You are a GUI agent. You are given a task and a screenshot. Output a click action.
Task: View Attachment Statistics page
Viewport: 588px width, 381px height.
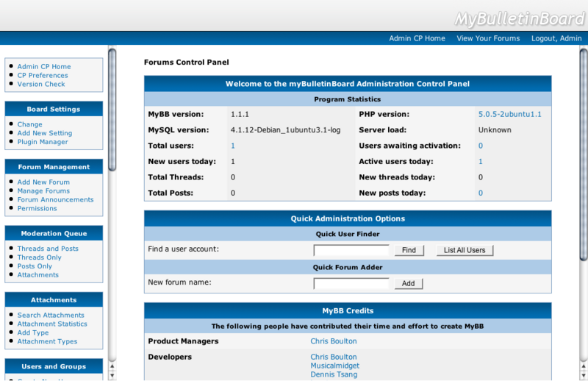tap(52, 324)
